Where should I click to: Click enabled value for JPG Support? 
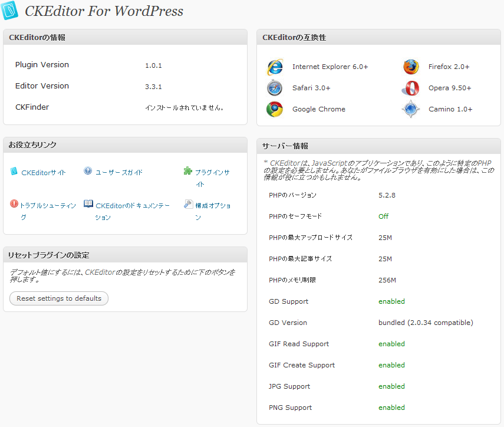click(391, 386)
